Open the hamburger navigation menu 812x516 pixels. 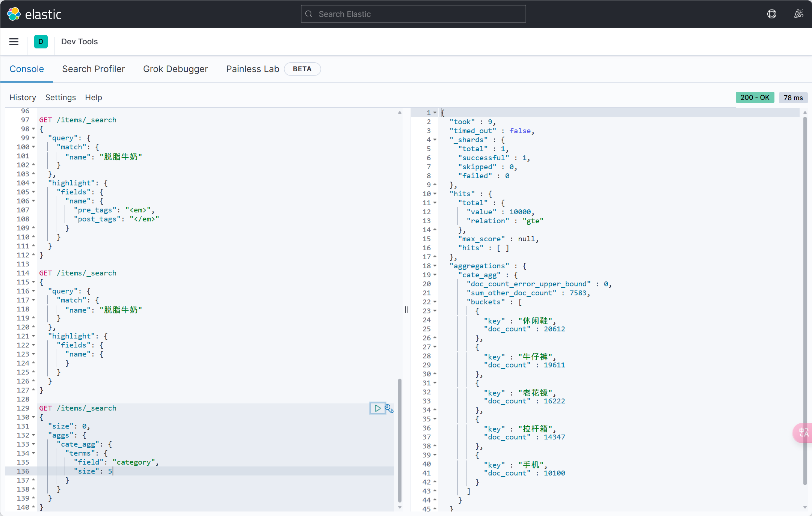14,42
